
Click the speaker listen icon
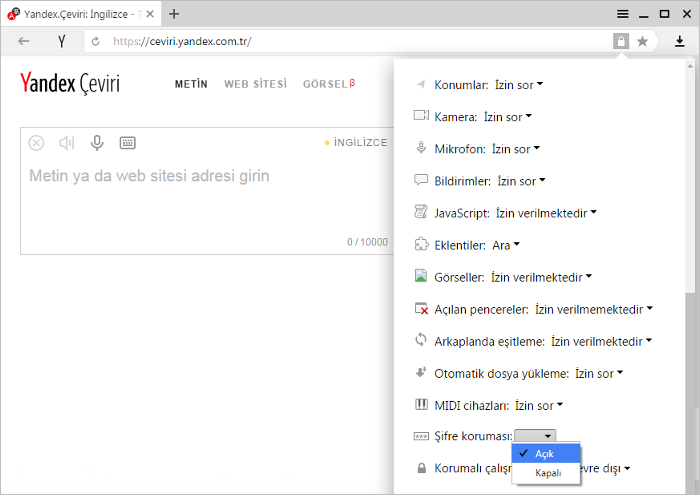[x=67, y=143]
